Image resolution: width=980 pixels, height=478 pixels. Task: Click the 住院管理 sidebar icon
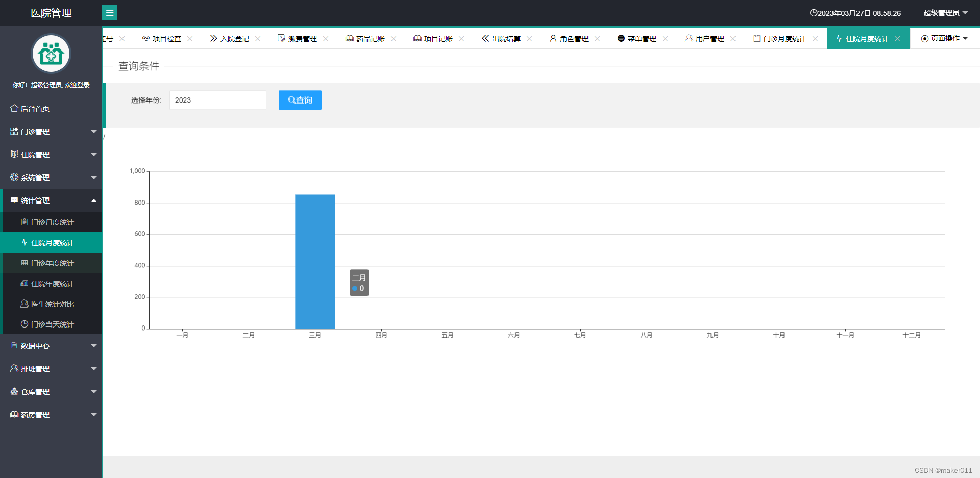14,154
